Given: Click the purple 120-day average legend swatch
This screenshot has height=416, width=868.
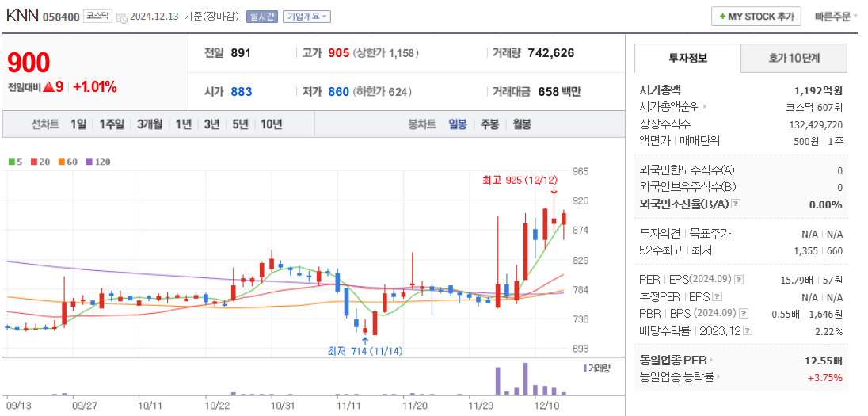Looking at the screenshot, I should 89,162.
